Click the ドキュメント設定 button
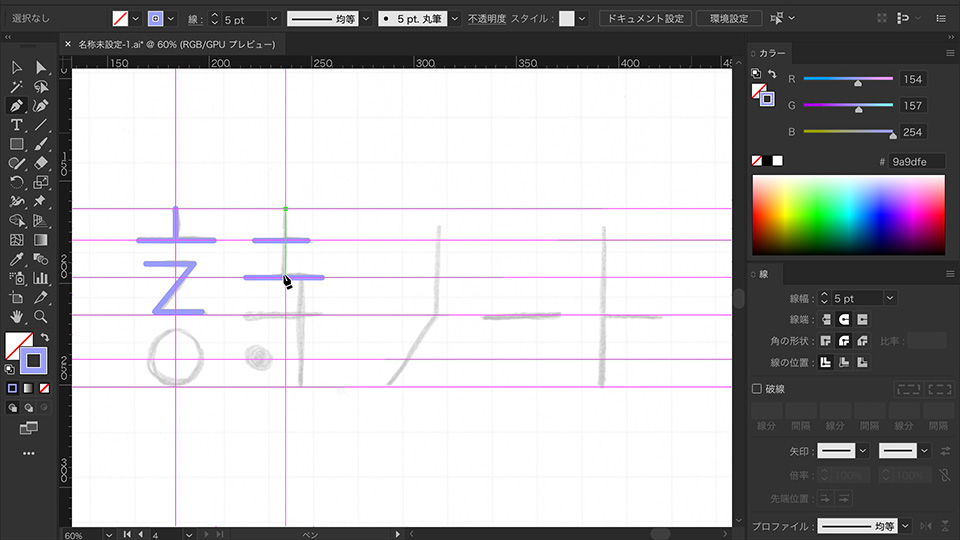This screenshot has width=960, height=540. [x=645, y=19]
